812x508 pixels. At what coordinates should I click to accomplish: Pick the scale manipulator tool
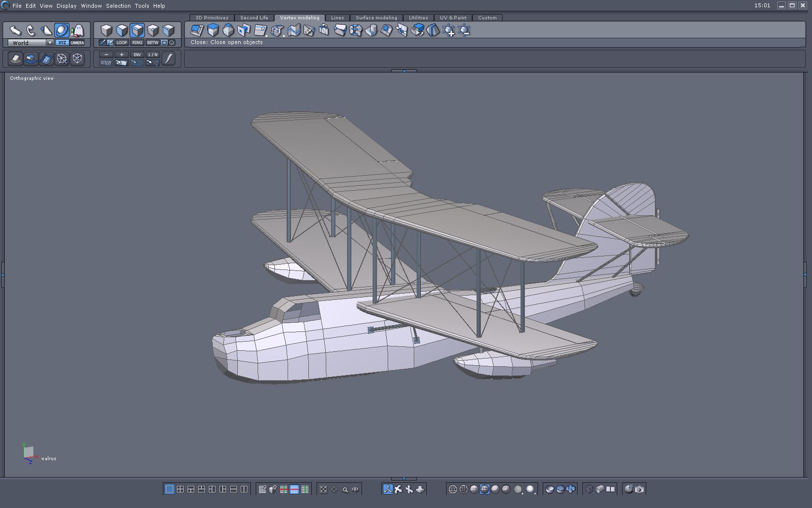point(46,30)
